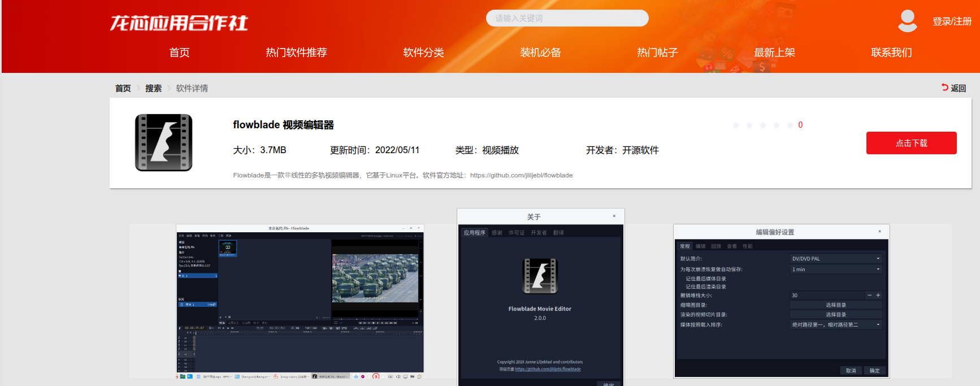Click the 点击下载 download button
980x386 pixels.
912,143
